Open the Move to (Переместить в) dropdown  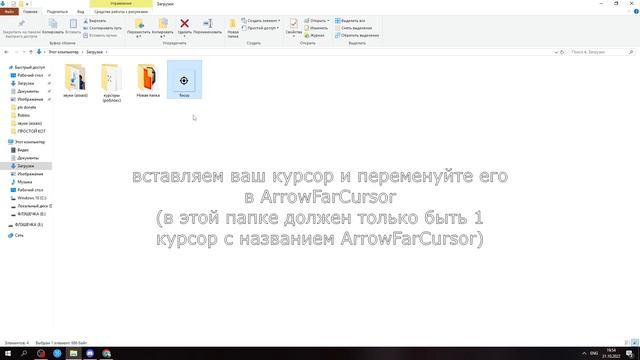click(x=139, y=28)
